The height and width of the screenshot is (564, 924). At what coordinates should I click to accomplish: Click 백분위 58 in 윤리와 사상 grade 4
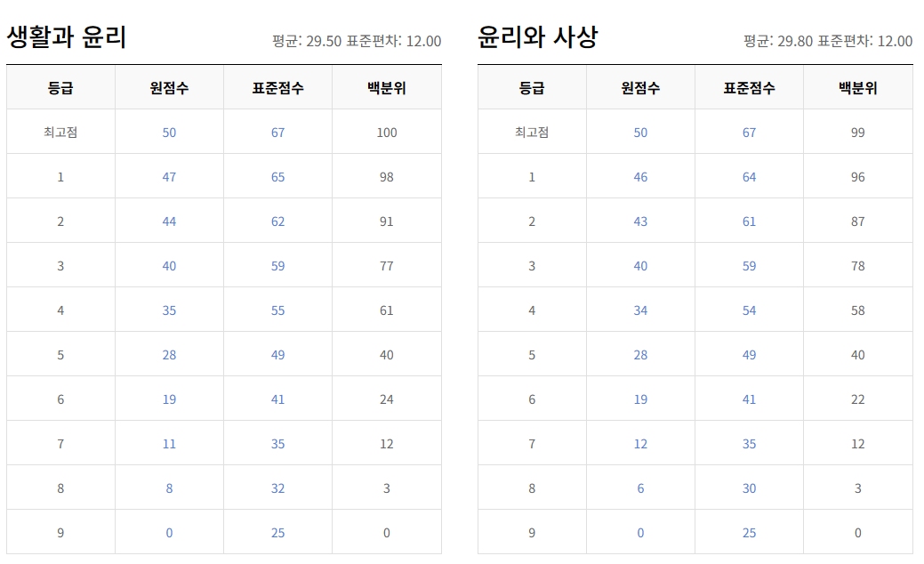(x=858, y=310)
